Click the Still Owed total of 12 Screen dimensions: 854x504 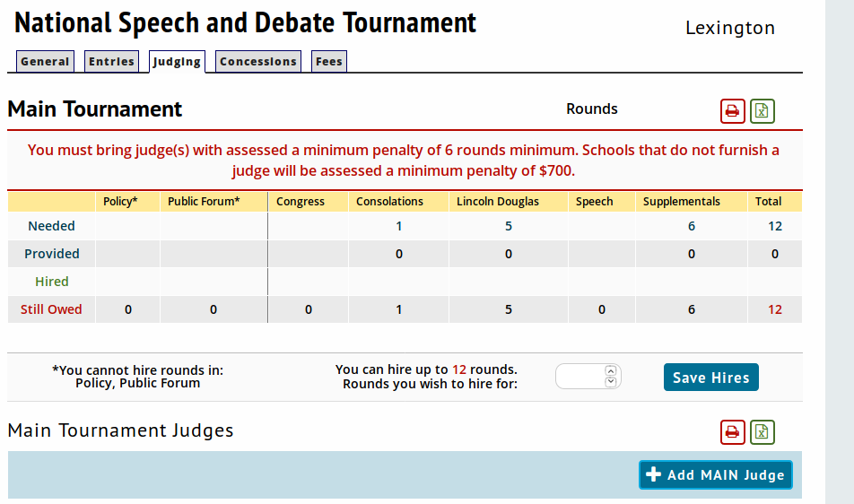pyautogui.click(x=775, y=309)
